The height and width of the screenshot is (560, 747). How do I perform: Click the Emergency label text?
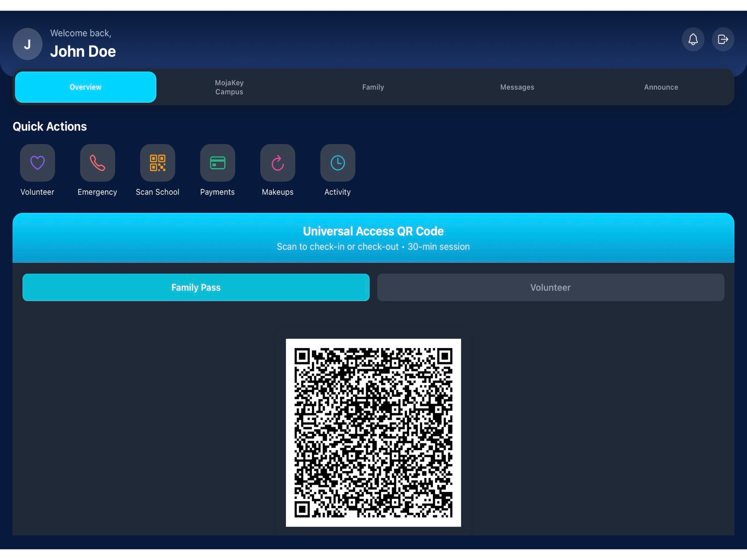point(97,192)
